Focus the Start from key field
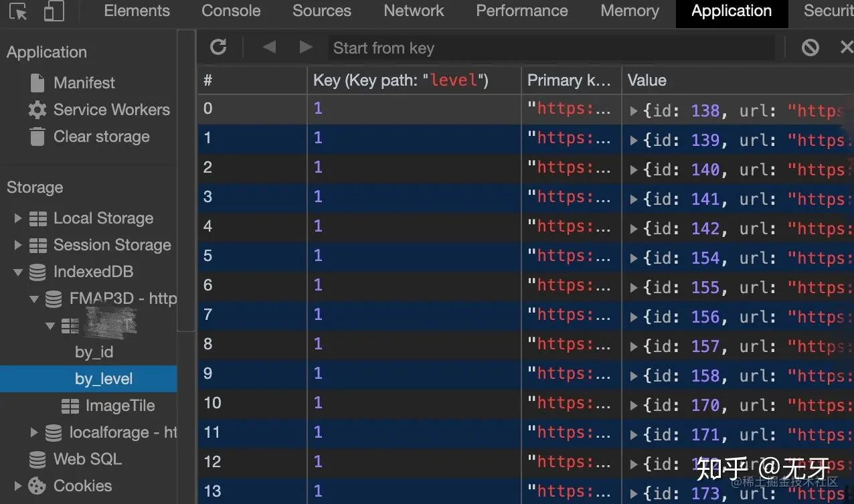 pyautogui.click(x=551, y=48)
